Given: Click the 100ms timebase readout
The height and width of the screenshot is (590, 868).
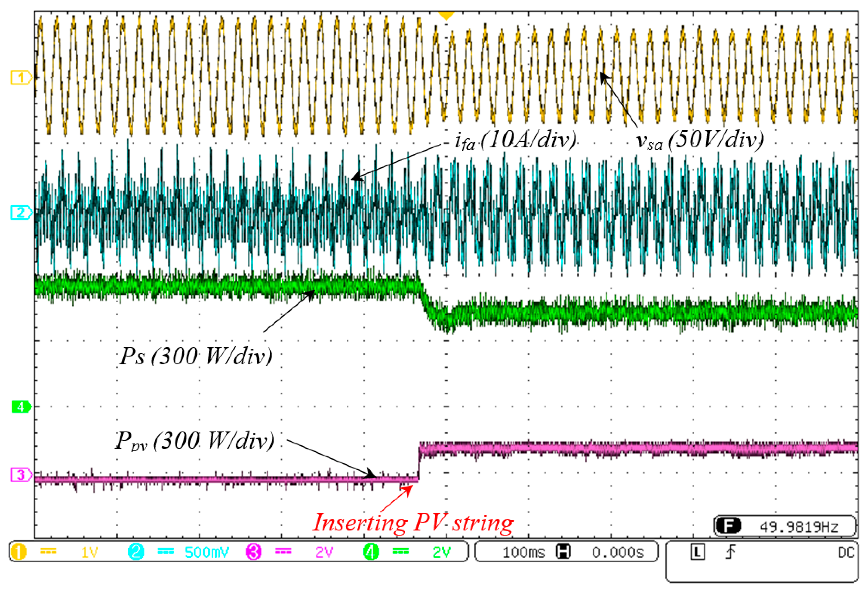Looking at the screenshot, I should point(524,552).
